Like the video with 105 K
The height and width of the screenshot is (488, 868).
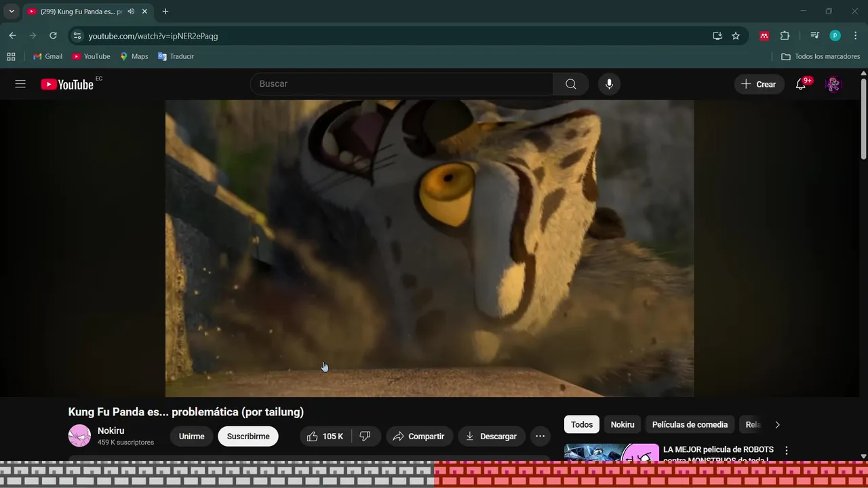click(x=325, y=436)
